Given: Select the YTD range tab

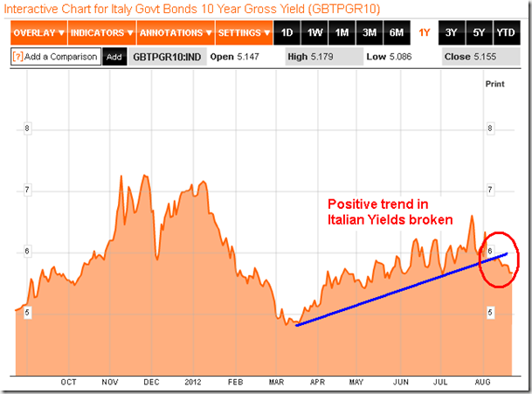Looking at the screenshot, I should (506, 33).
